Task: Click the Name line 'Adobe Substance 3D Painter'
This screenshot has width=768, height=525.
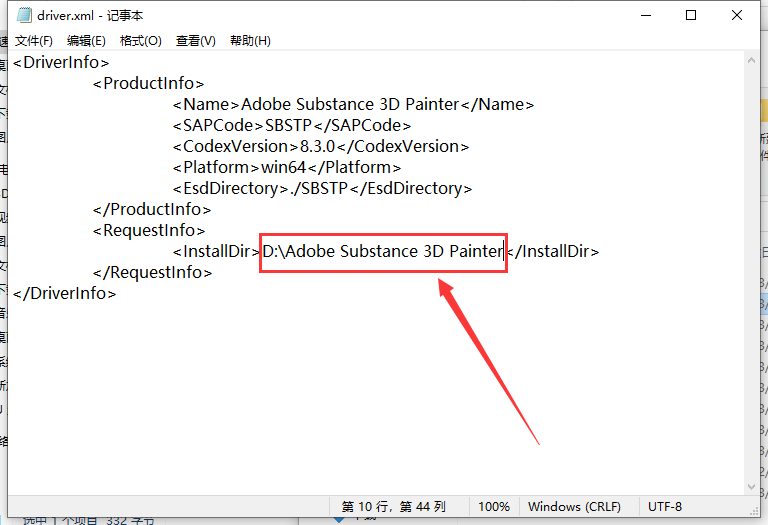Action: tap(350, 104)
